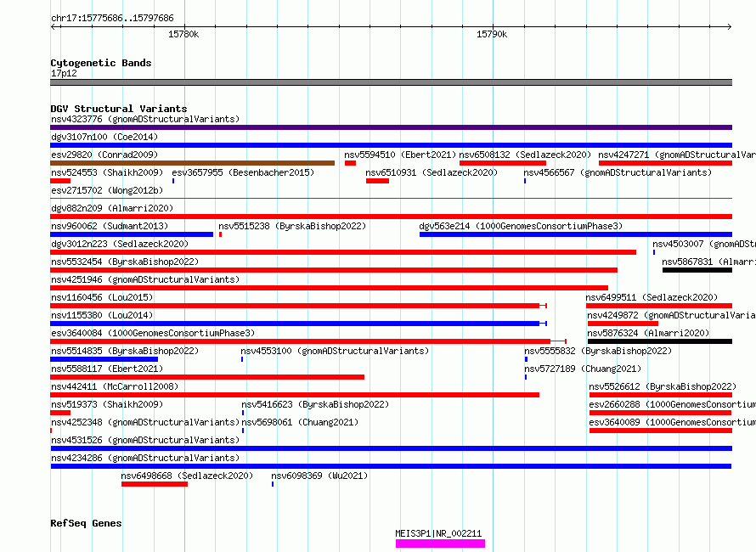Click the gray 17p12 cytogenetic band
Viewport: 756px width, 552px height.
[x=391, y=82]
